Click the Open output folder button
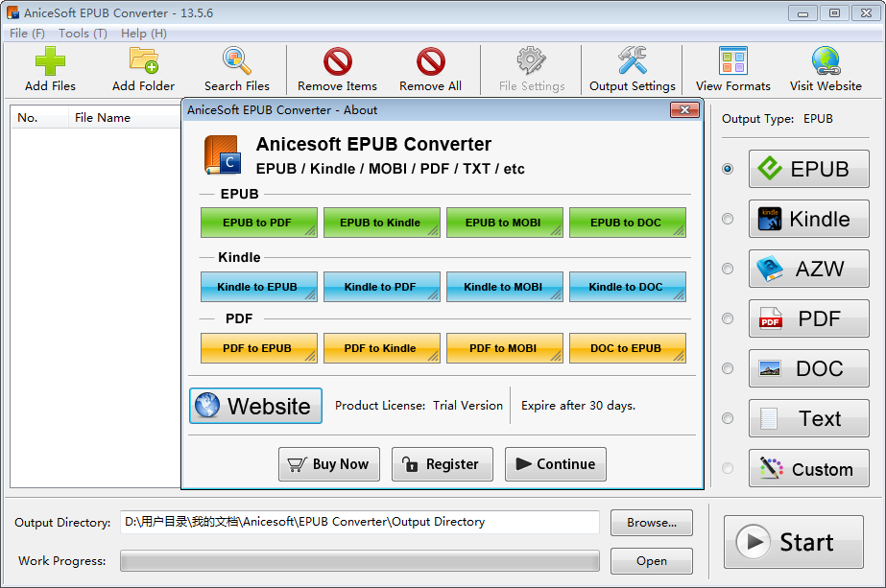The width and height of the screenshot is (886, 588). pos(652,561)
